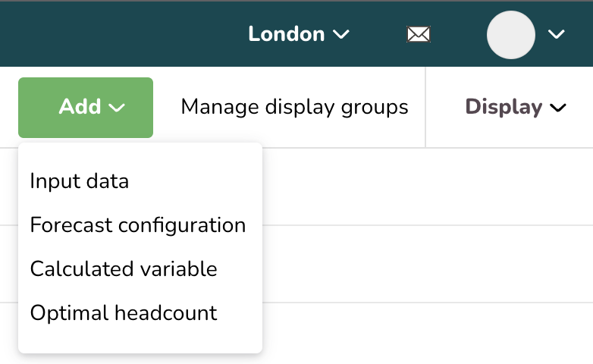This screenshot has height=364, width=593.
Task: Click blank padding below Optimal headcount
Action: (x=140, y=340)
